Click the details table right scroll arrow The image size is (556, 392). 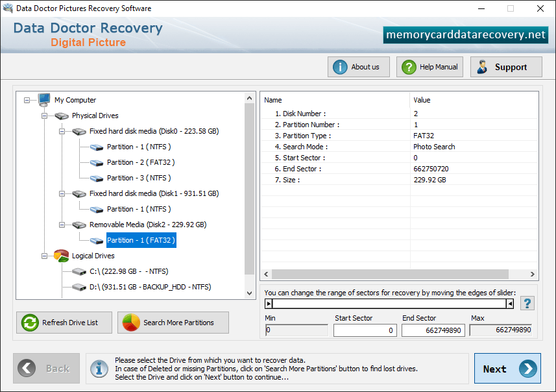click(x=532, y=275)
